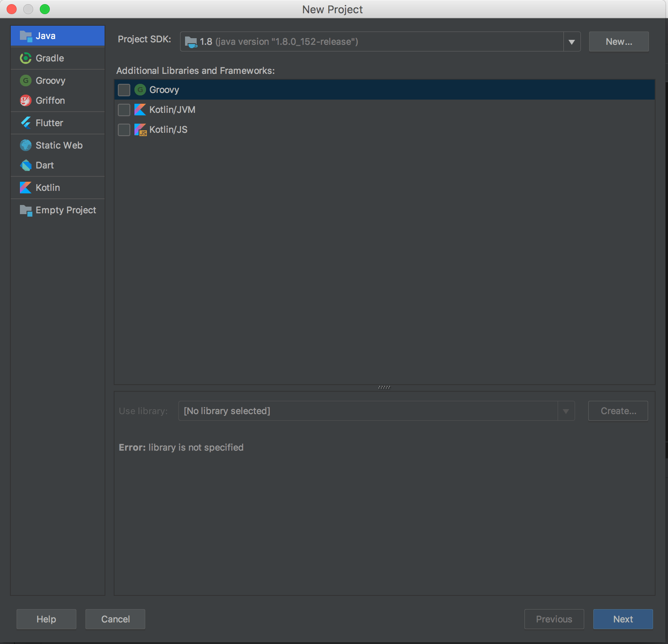
Task: Open the Project SDK dropdown arrow
Action: coord(572,41)
